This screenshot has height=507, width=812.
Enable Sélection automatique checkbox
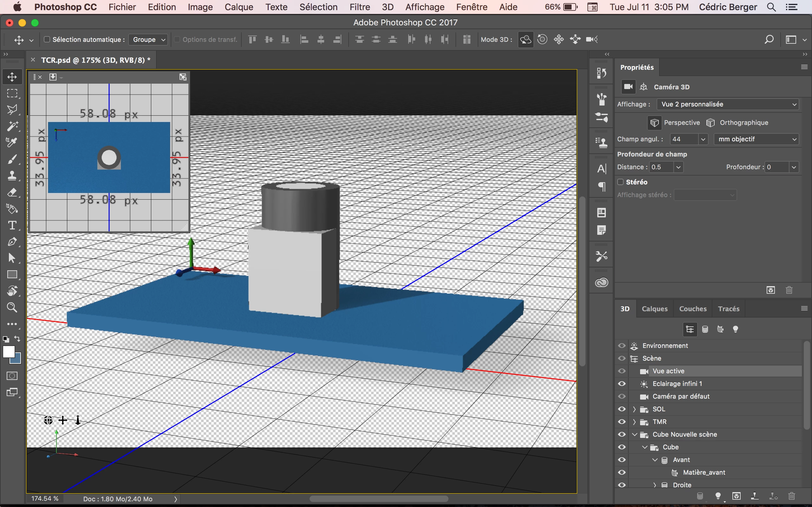[x=47, y=40]
